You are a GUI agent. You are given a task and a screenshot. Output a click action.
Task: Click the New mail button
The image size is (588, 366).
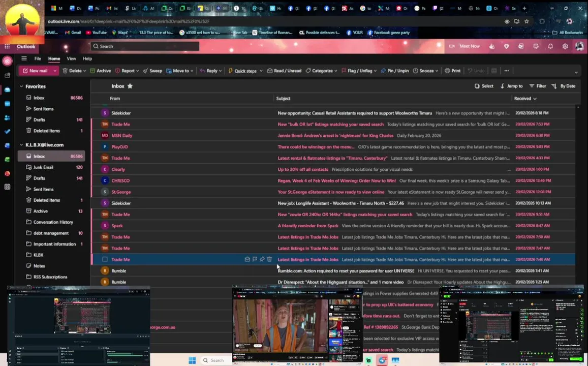[x=35, y=71]
